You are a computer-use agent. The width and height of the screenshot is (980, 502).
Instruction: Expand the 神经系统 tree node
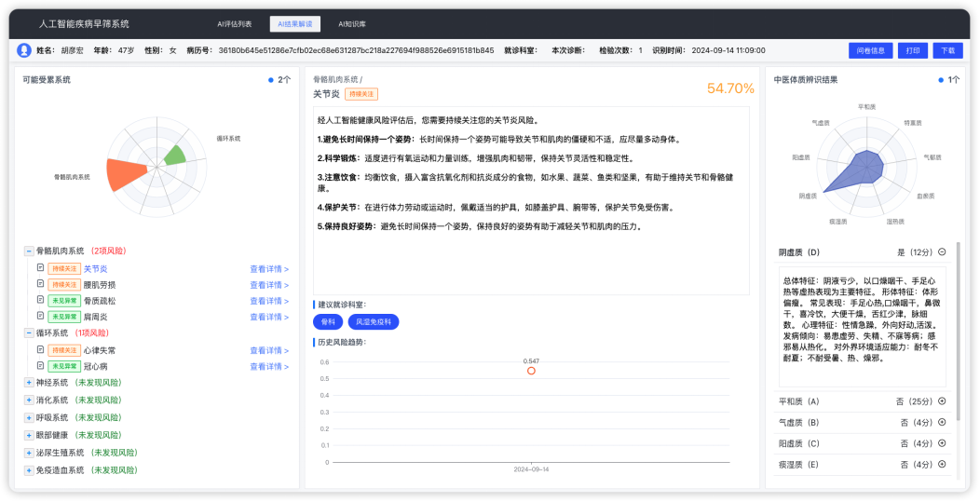29,382
